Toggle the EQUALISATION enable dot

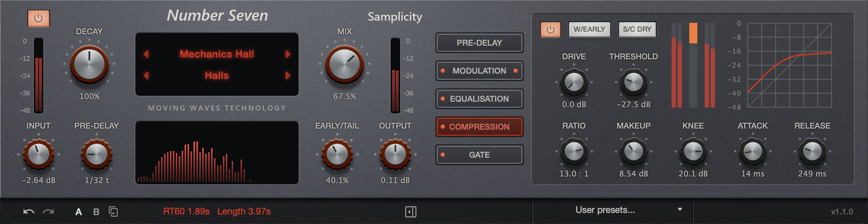point(443,99)
